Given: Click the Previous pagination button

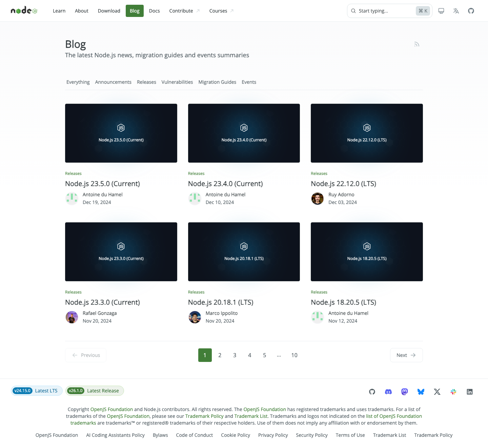Looking at the screenshot, I should tap(86, 355).
